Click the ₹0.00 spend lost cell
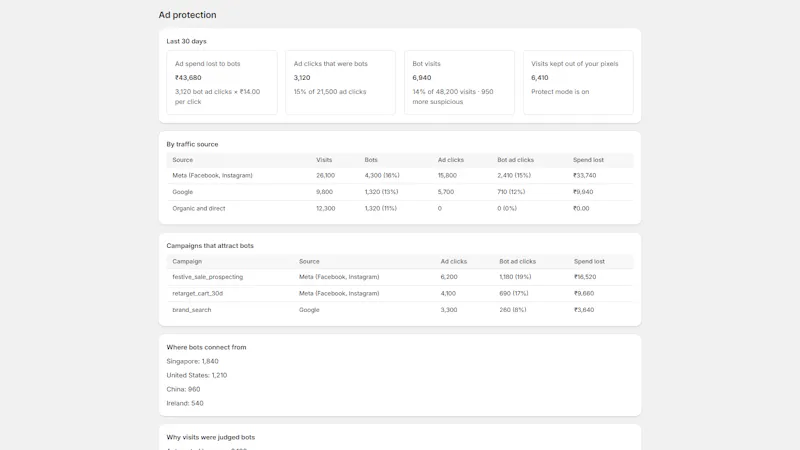This screenshot has height=450, width=800. 581,208
